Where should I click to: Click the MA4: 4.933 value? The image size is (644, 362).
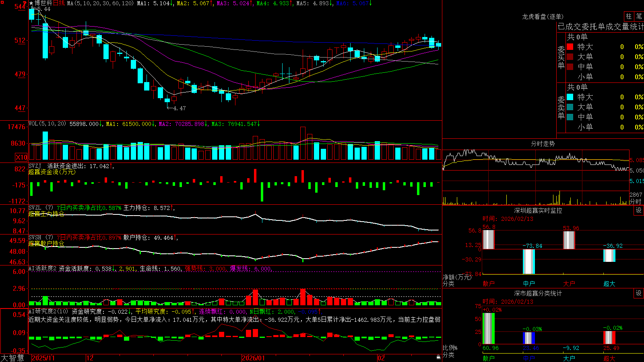coord(275,3)
